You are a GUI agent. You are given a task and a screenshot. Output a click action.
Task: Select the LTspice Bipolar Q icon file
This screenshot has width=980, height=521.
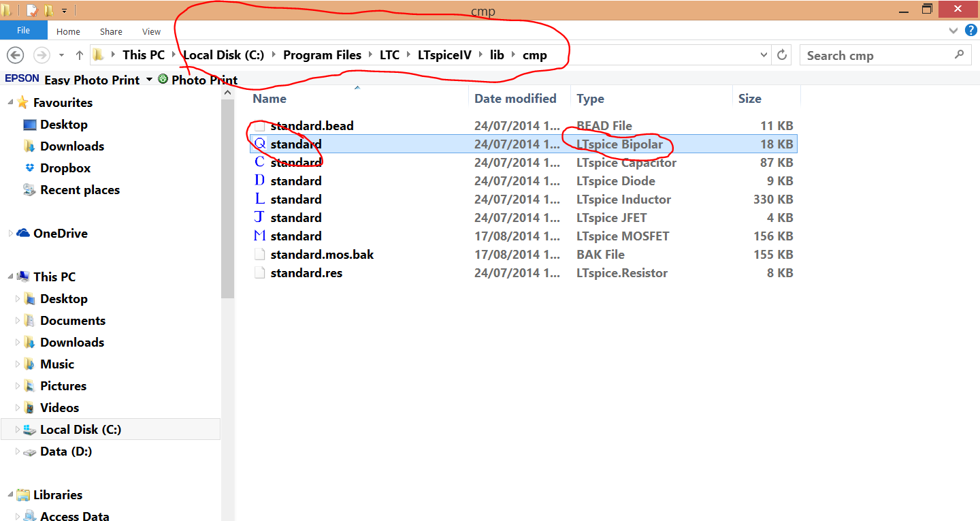point(523,144)
